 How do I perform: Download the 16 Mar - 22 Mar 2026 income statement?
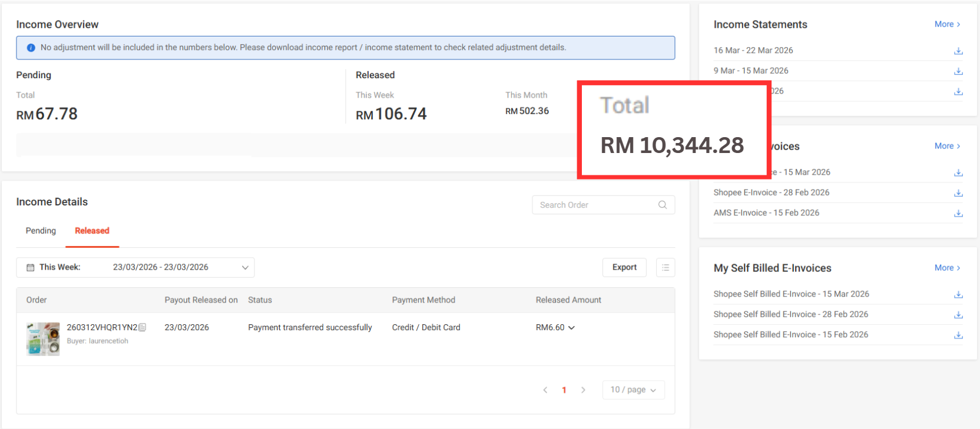958,51
